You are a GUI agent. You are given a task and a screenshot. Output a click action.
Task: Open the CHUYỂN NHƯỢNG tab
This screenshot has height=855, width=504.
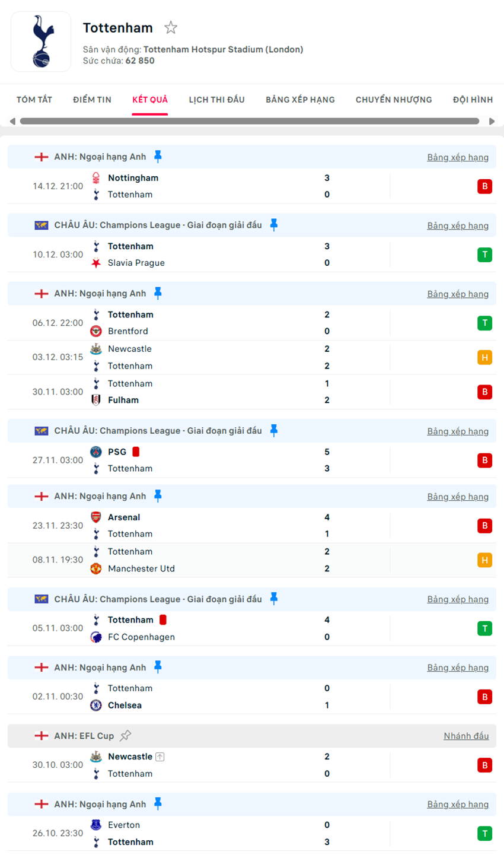[x=393, y=100]
